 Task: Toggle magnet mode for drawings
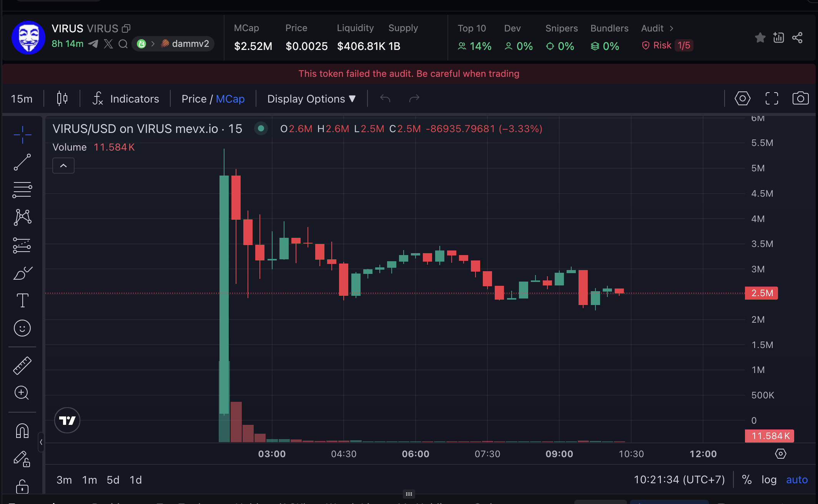[x=22, y=431]
